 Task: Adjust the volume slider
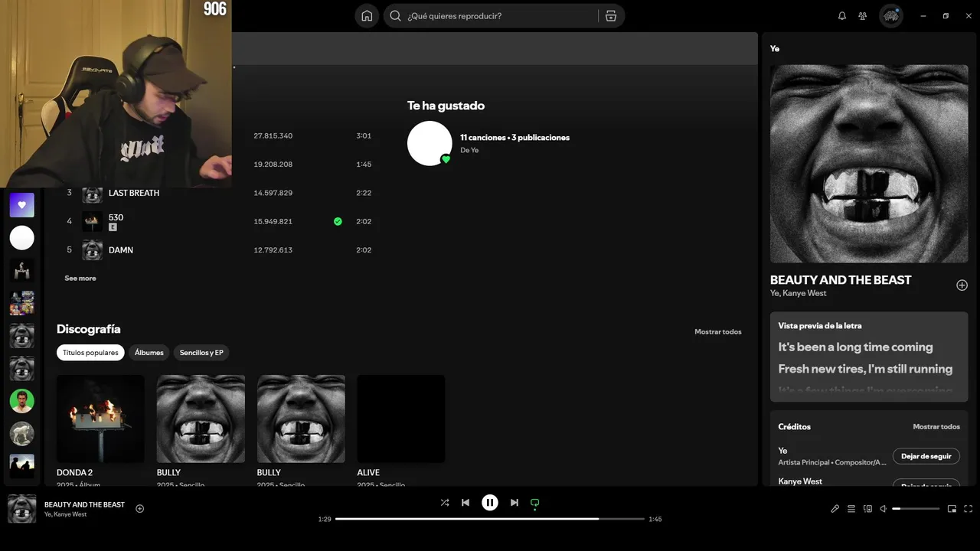(x=916, y=509)
